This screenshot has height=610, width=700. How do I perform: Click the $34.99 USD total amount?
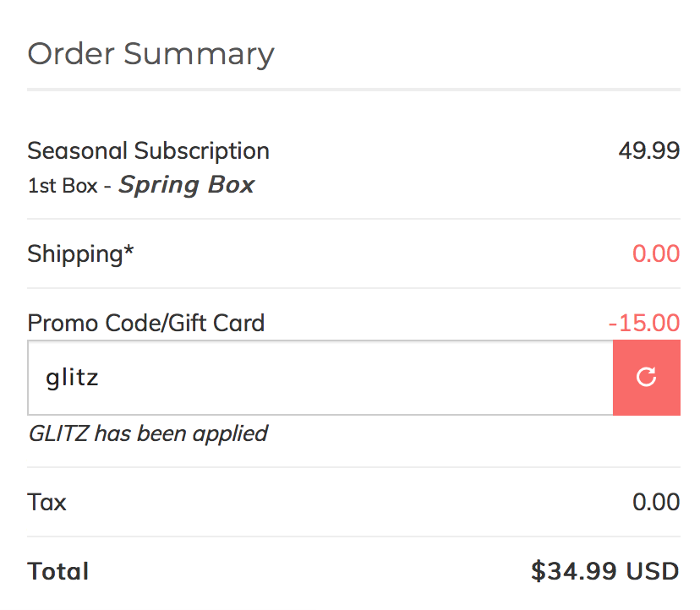pos(605,571)
